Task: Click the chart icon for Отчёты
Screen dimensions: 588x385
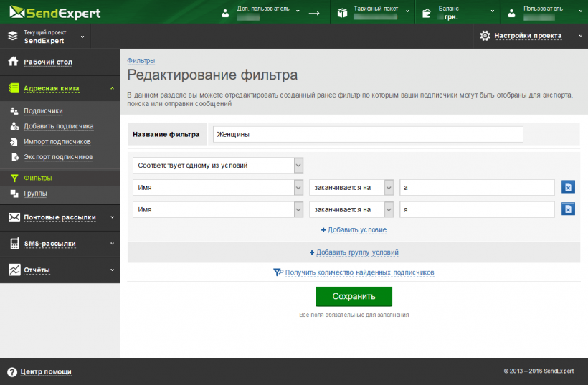Action: (x=14, y=270)
